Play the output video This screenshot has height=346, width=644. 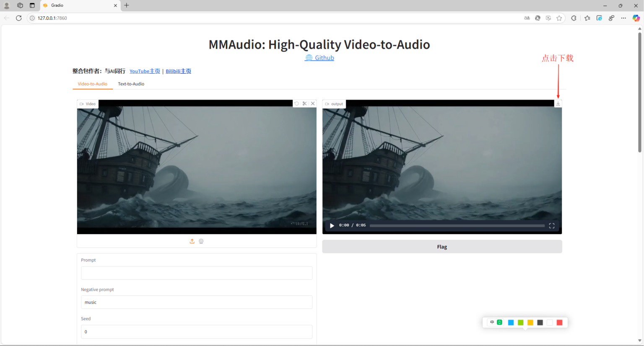tap(332, 226)
